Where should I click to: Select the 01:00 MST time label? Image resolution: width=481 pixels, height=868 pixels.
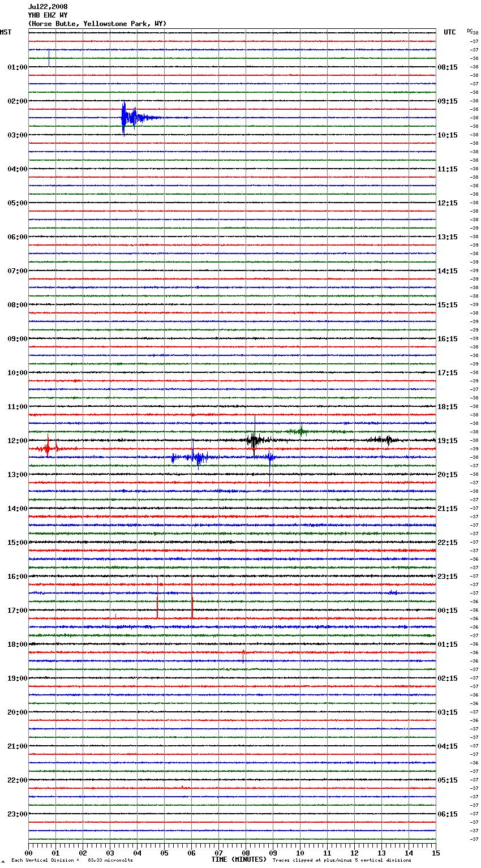click(17, 67)
